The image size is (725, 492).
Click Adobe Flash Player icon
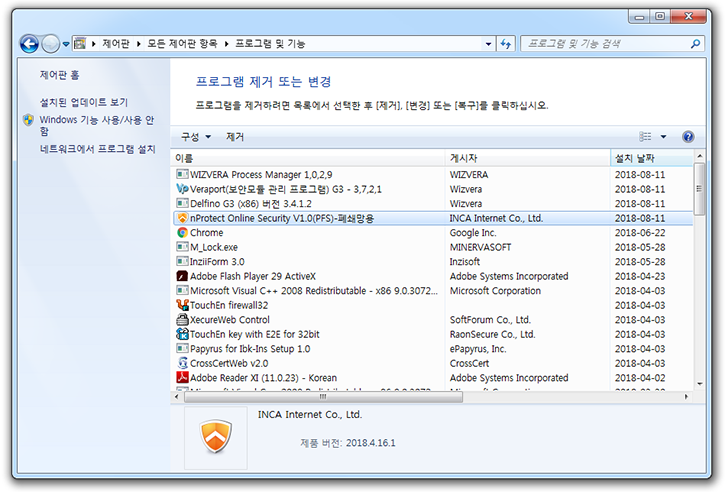pyautogui.click(x=182, y=276)
